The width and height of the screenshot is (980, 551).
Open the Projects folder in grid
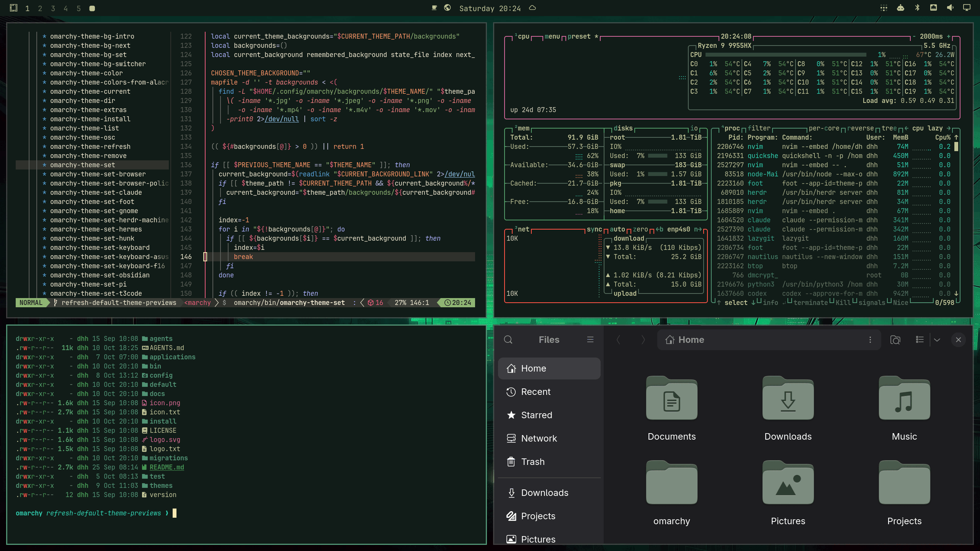904,482
